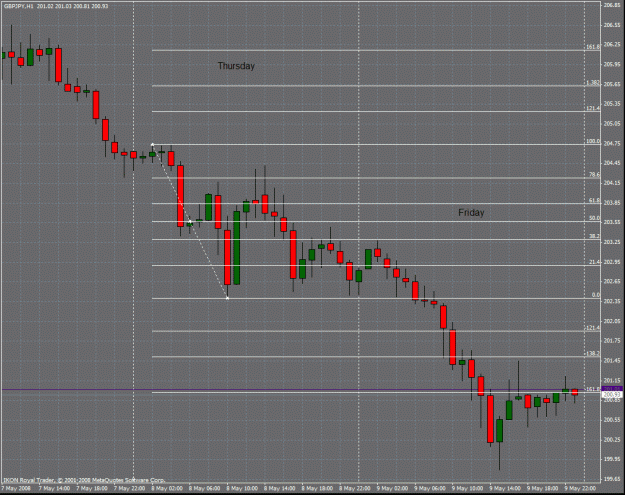This screenshot has width=625, height=495.
Task: Click the 201.45 price axis value
Action: pyautogui.click(x=612, y=361)
